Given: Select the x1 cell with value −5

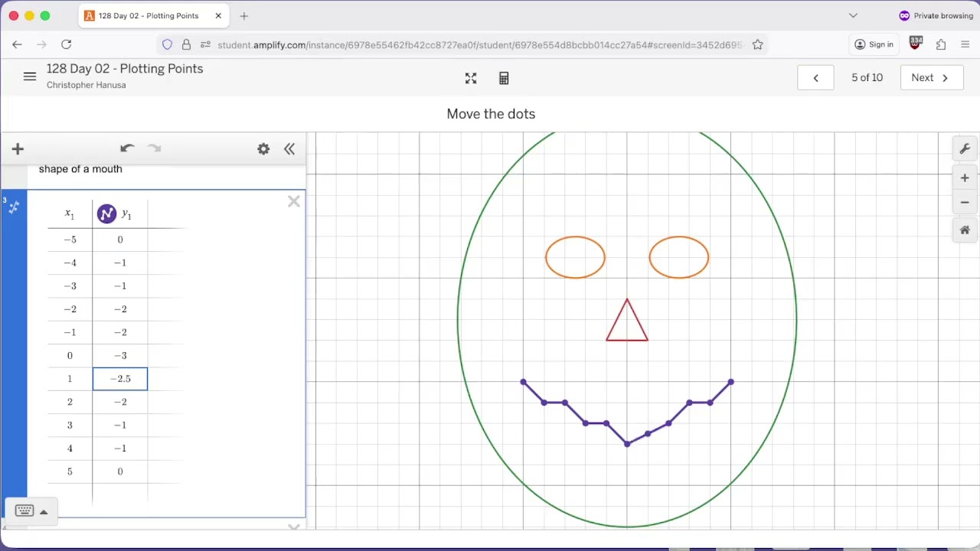Looking at the screenshot, I should pyautogui.click(x=70, y=240).
